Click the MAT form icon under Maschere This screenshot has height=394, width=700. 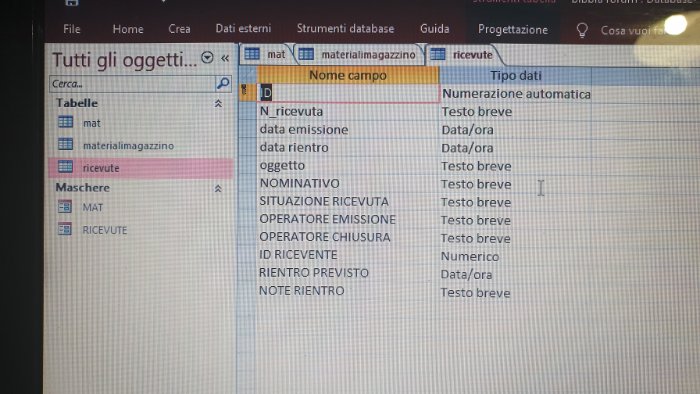pos(65,207)
